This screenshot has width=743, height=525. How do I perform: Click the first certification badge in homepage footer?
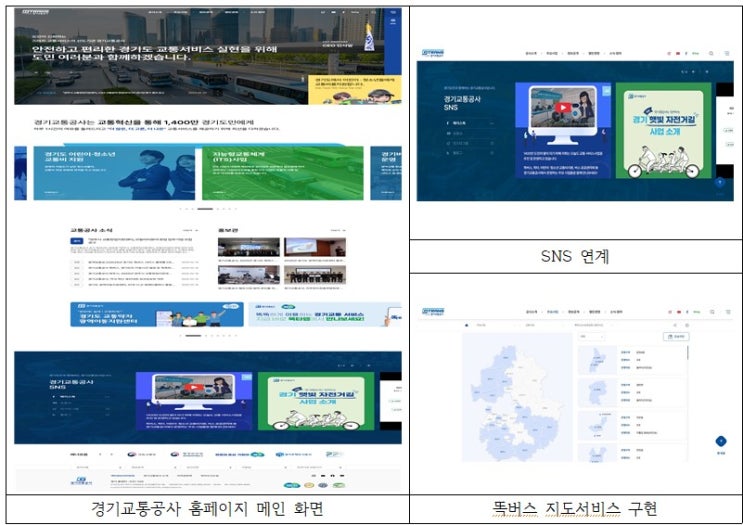291,485
